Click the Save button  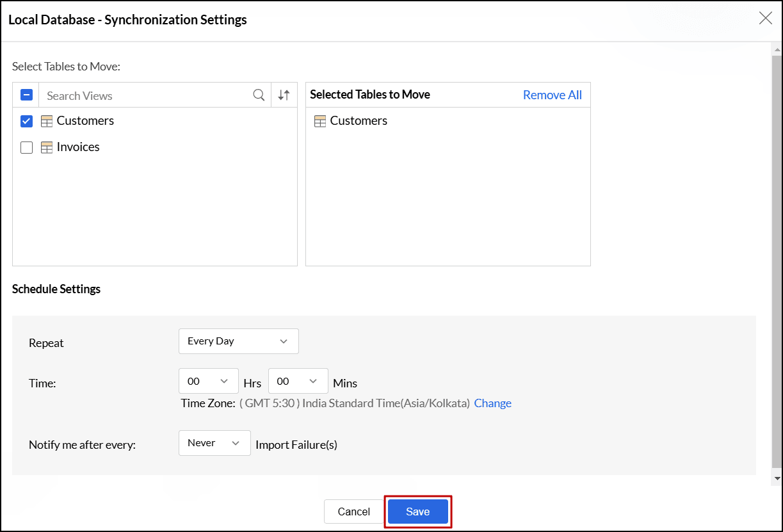click(x=417, y=512)
